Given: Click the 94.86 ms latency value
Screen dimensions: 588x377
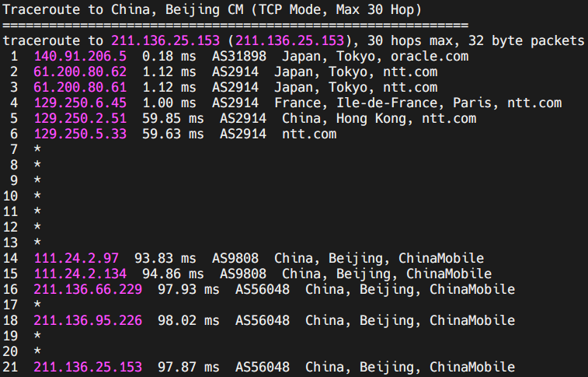Looking at the screenshot, I should pos(173,274).
